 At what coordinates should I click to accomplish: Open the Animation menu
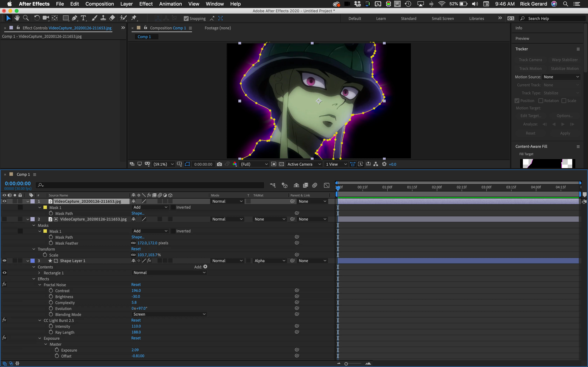coord(170,4)
